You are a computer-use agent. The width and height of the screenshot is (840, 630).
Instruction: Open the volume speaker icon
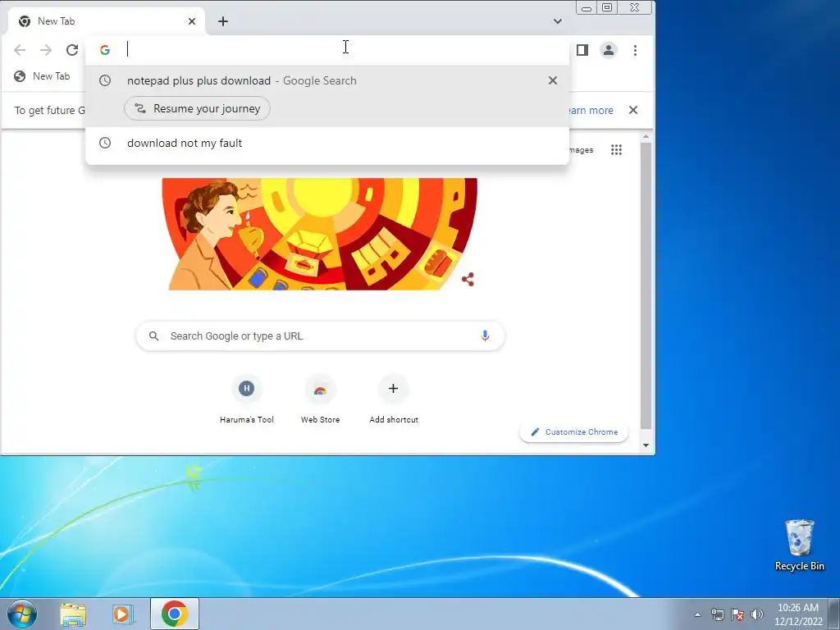point(757,614)
